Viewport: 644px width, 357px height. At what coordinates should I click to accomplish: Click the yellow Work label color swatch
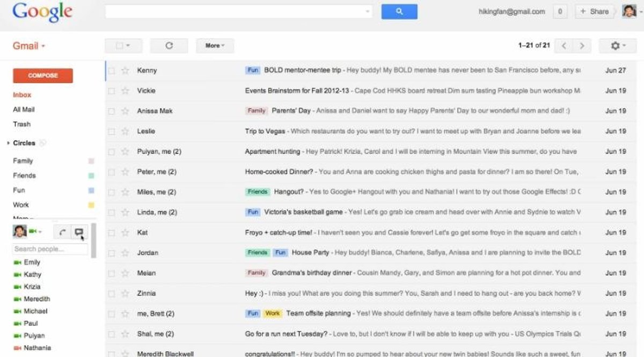(91, 205)
